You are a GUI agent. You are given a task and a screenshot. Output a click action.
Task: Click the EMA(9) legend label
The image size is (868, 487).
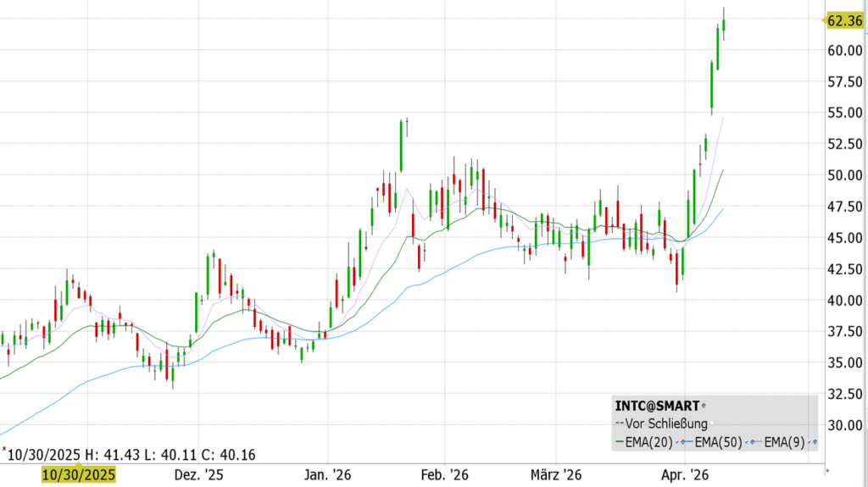pos(784,442)
